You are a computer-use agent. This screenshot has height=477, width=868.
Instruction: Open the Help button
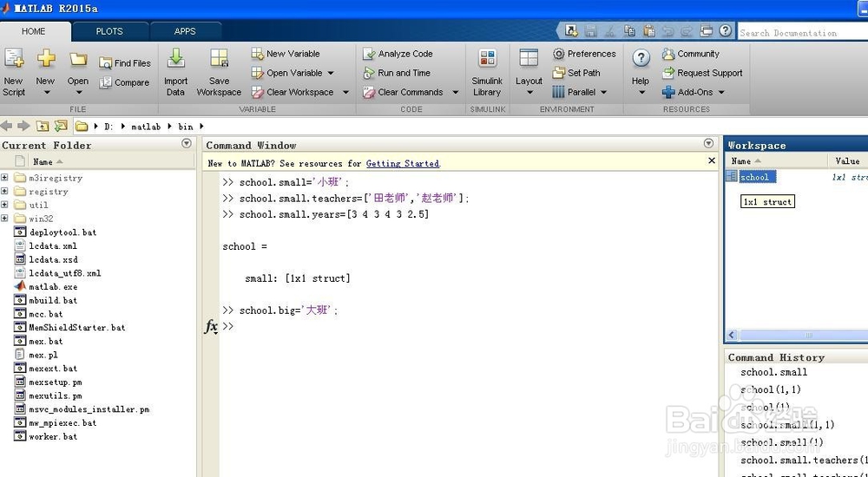tap(641, 72)
